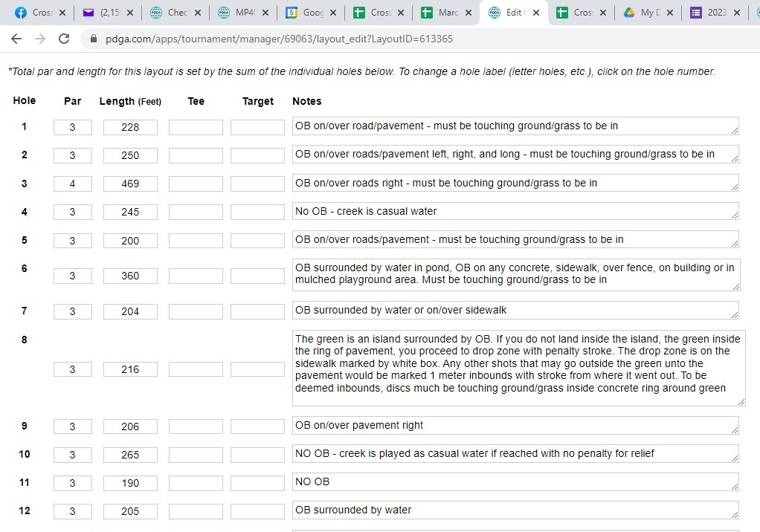Close the 2023 forms tab
Viewport: 760px width, 532px height.
[x=737, y=13]
